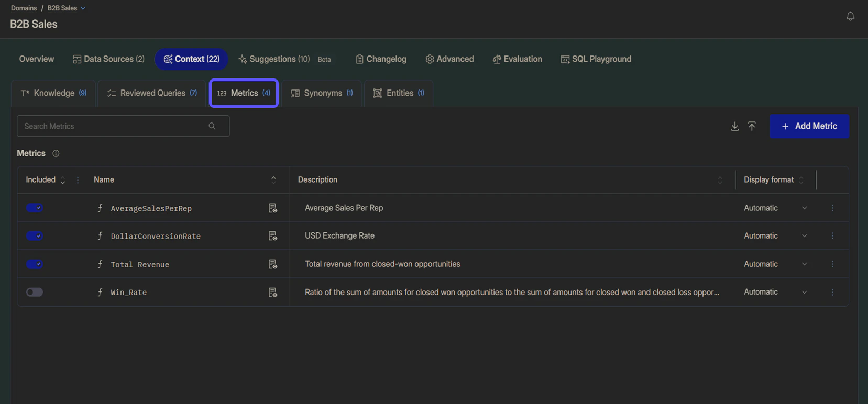Open the notifications bell
The image size is (868, 404).
[x=850, y=16]
